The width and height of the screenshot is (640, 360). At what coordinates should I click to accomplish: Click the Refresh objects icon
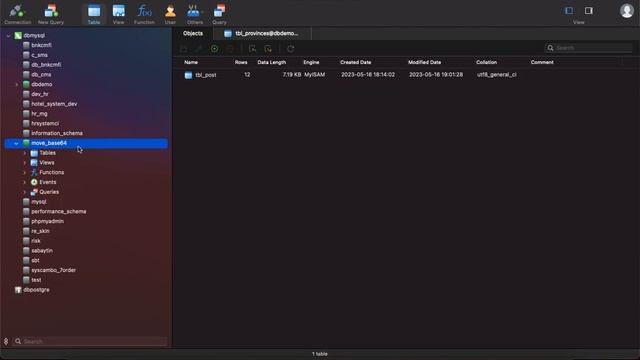tap(291, 49)
